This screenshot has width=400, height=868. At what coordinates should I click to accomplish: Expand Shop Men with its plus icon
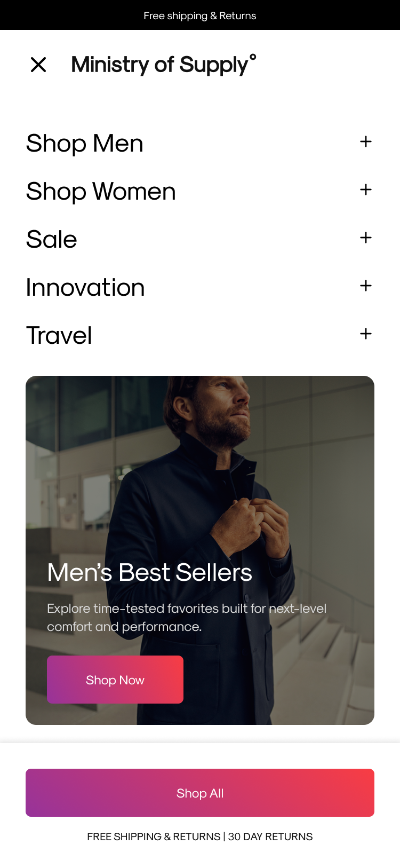coord(366,141)
